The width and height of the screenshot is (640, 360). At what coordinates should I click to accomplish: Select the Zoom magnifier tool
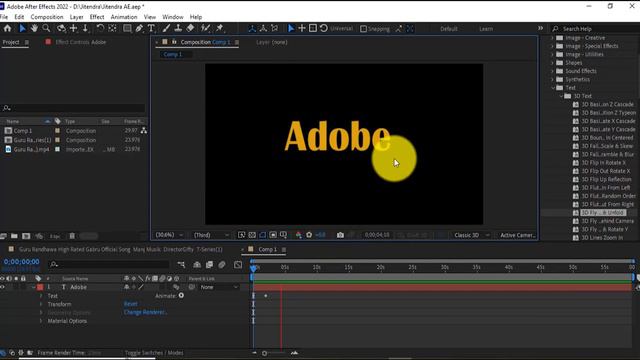47,28
